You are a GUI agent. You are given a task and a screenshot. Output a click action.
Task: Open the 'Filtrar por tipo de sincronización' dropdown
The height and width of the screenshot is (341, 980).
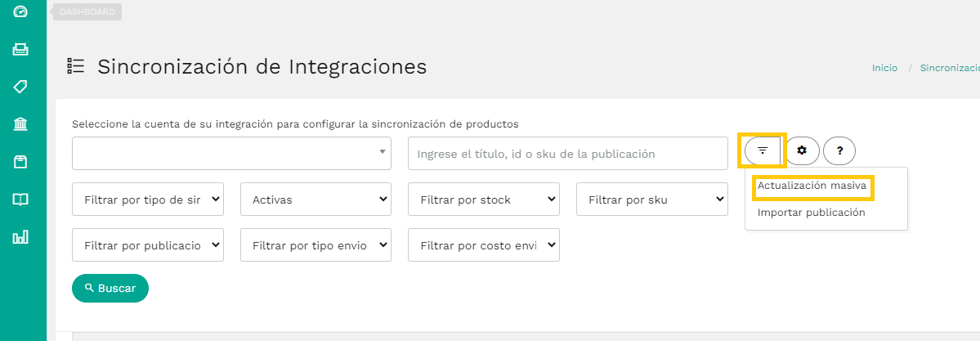148,200
